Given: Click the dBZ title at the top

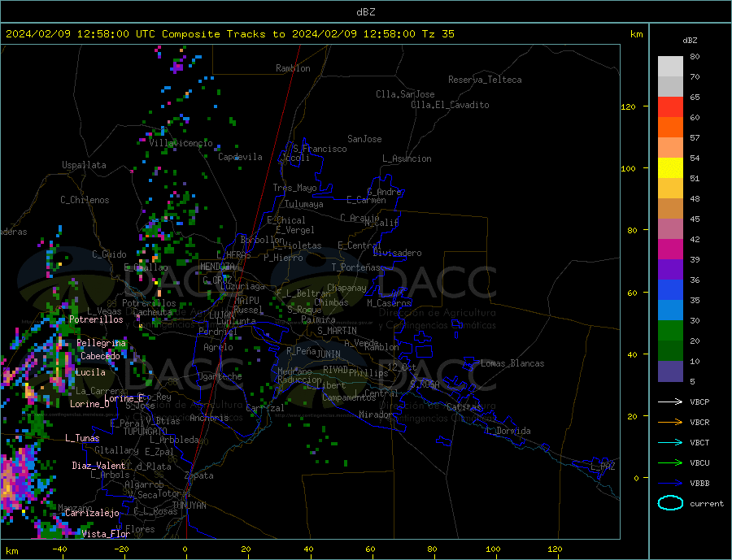Looking at the screenshot, I should pyautogui.click(x=365, y=12).
